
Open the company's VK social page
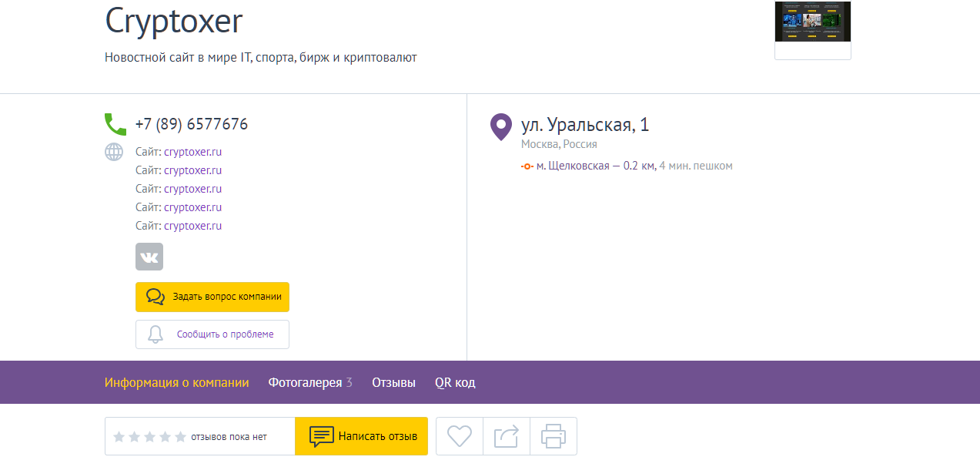tap(149, 256)
